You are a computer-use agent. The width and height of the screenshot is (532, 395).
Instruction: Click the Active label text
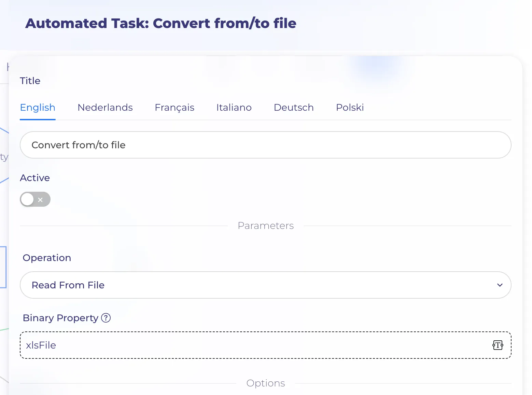point(35,178)
